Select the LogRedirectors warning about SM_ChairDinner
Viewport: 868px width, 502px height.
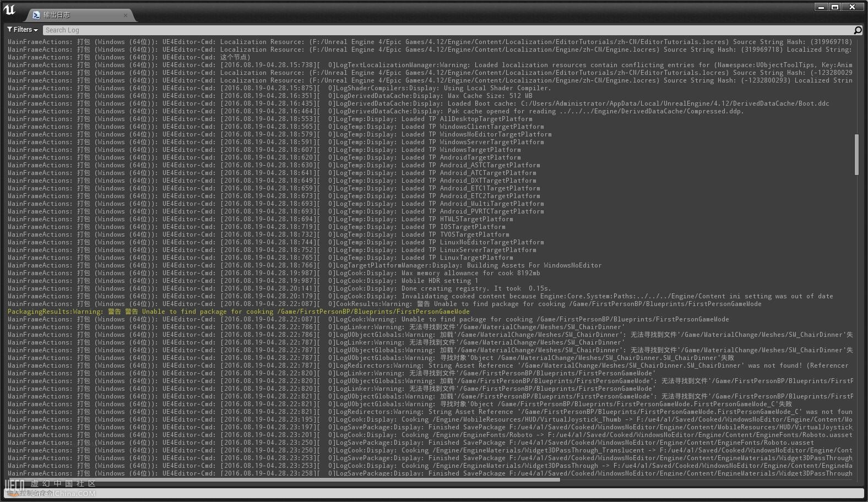point(428,365)
